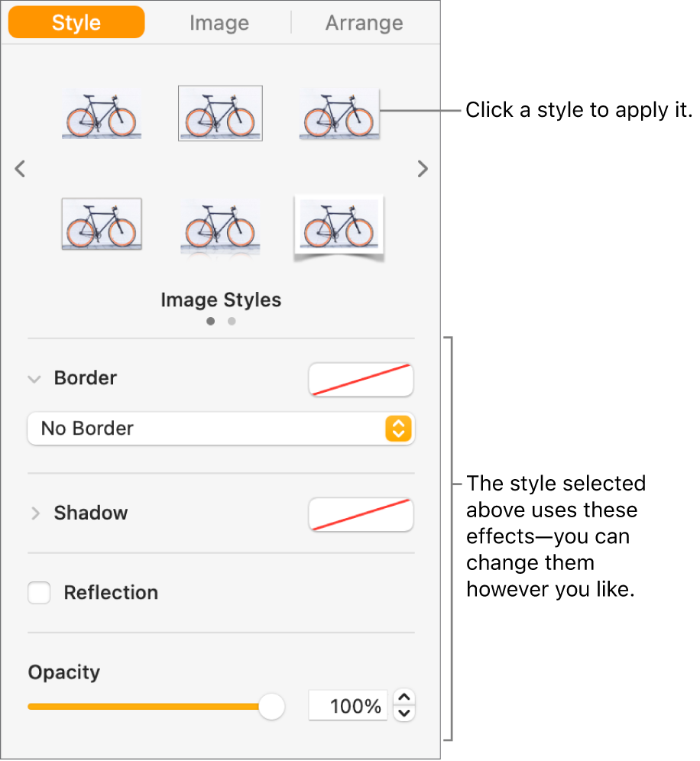Apply the drop-shadow bicycle image style

coord(339,113)
